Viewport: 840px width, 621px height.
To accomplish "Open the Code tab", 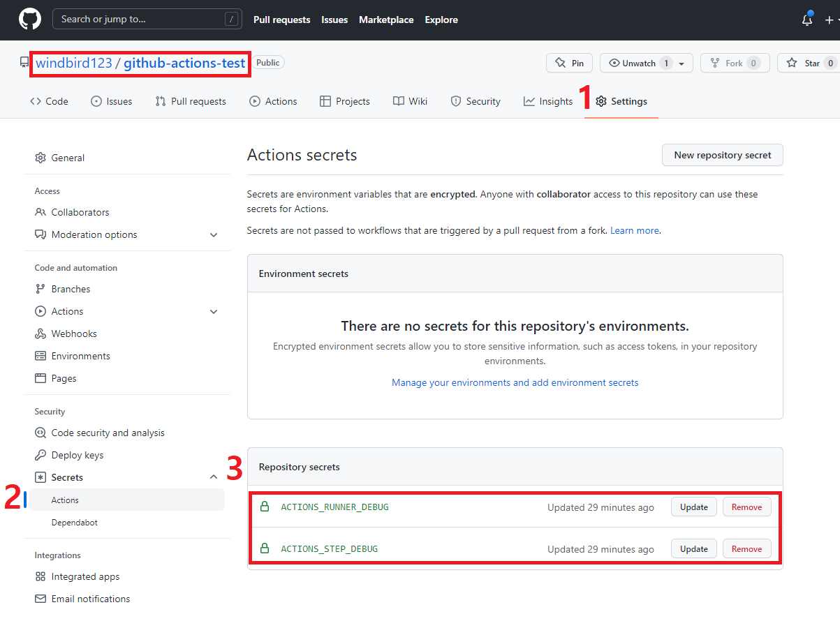I will point(49,101).
